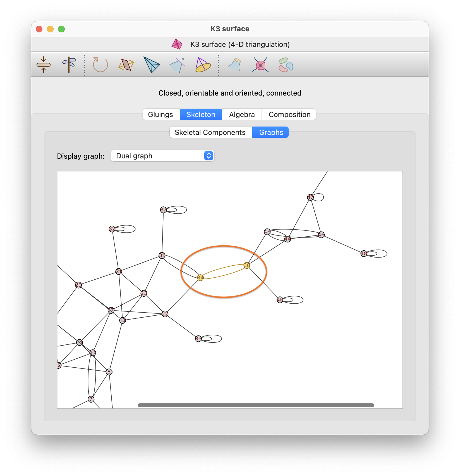Click the Boundary Components icon
Viewport: 460px width, 476px height.
click(235, 65)
